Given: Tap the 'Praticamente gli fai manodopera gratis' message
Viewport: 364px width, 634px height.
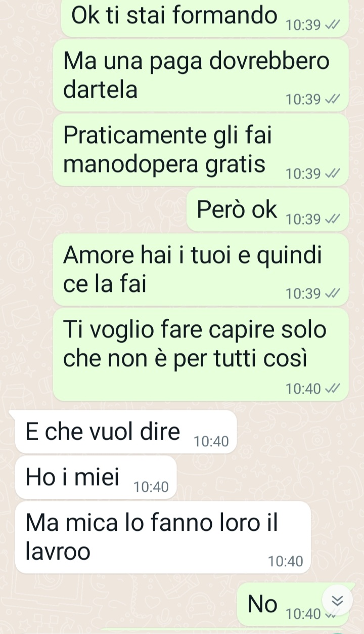Looking at the screenshot, I should [x=201, y=149].
